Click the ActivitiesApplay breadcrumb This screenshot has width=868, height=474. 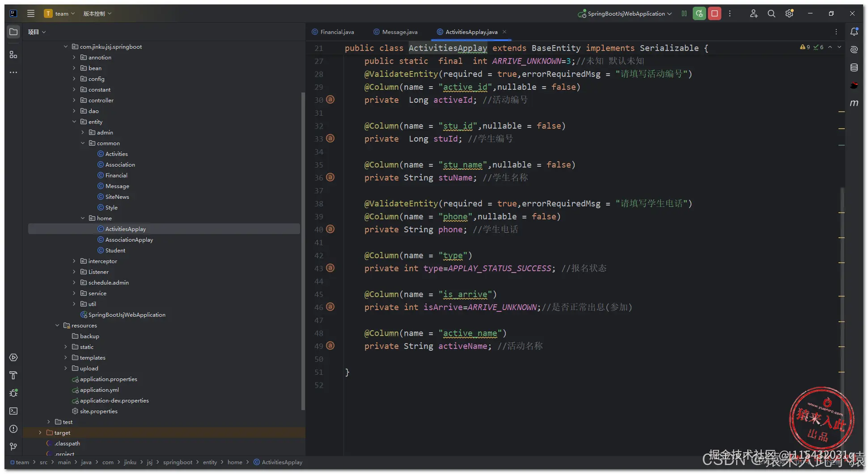(278, 462)
